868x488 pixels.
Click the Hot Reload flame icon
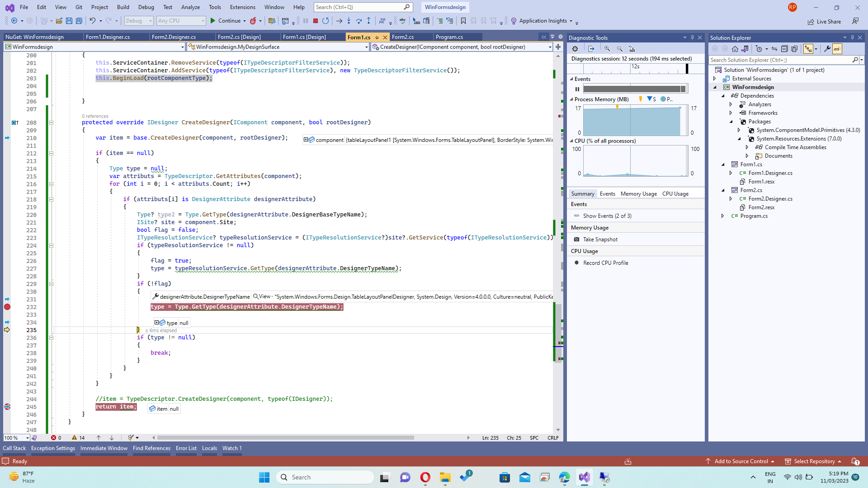click(253, 21)
